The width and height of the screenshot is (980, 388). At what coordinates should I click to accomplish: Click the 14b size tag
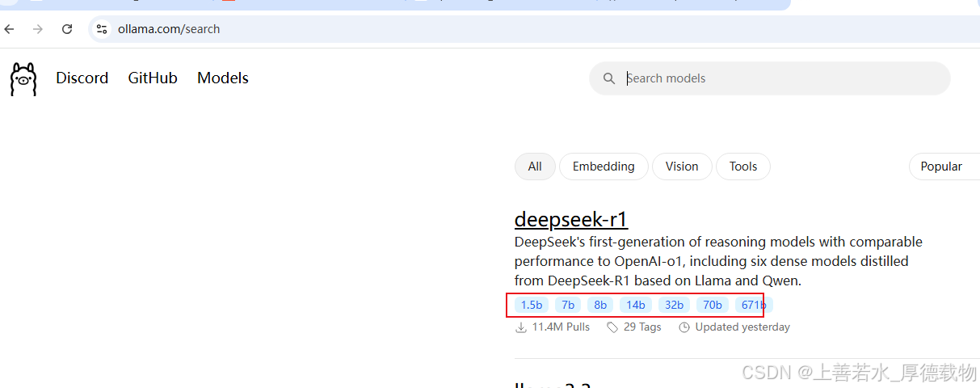click(636, 305)
